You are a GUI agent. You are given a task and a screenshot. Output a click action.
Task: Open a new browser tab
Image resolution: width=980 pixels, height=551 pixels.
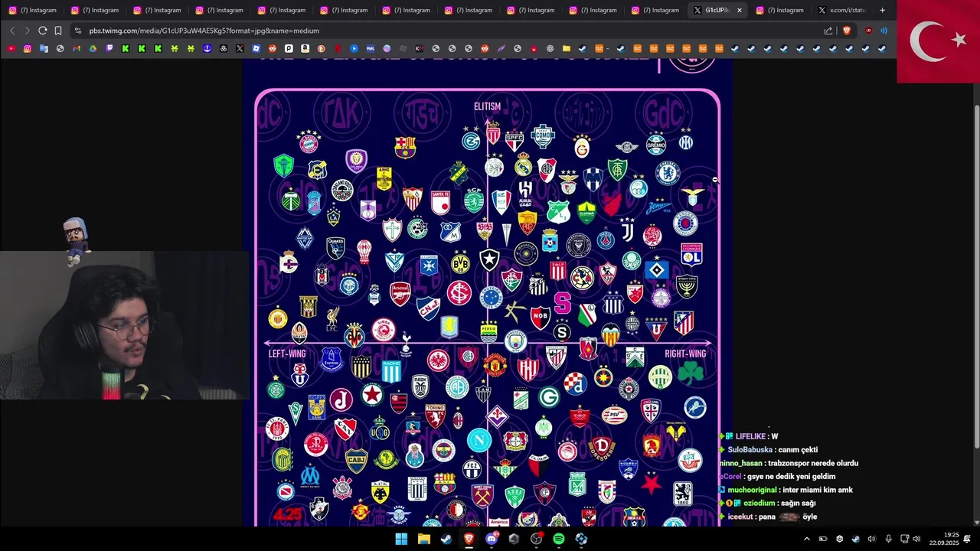pyautogui.click(x=882, y=10)
